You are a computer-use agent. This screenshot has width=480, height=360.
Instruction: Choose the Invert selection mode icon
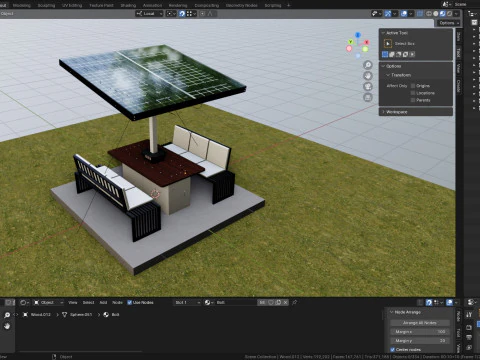click(x=405, y=54)
